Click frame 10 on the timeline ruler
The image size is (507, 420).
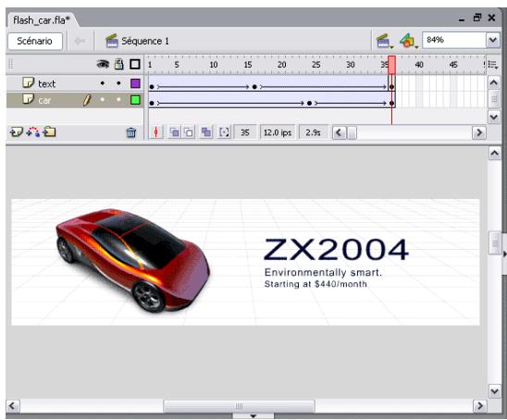[214, 65]
